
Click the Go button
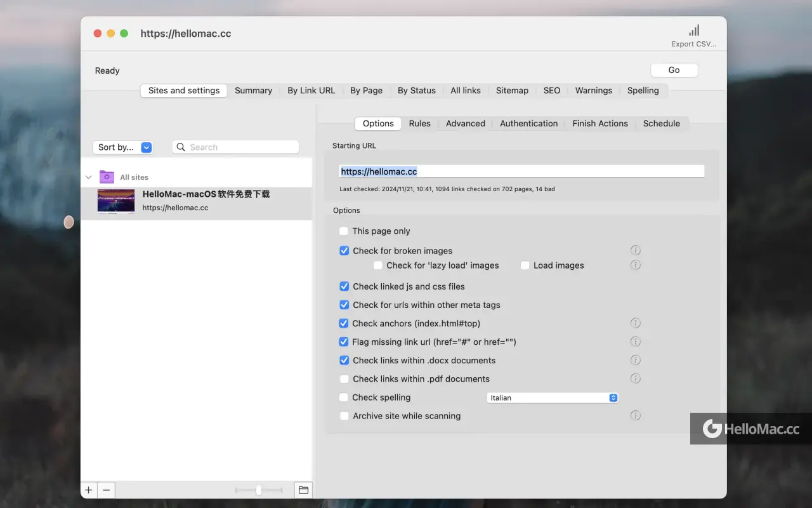point(674,70)
